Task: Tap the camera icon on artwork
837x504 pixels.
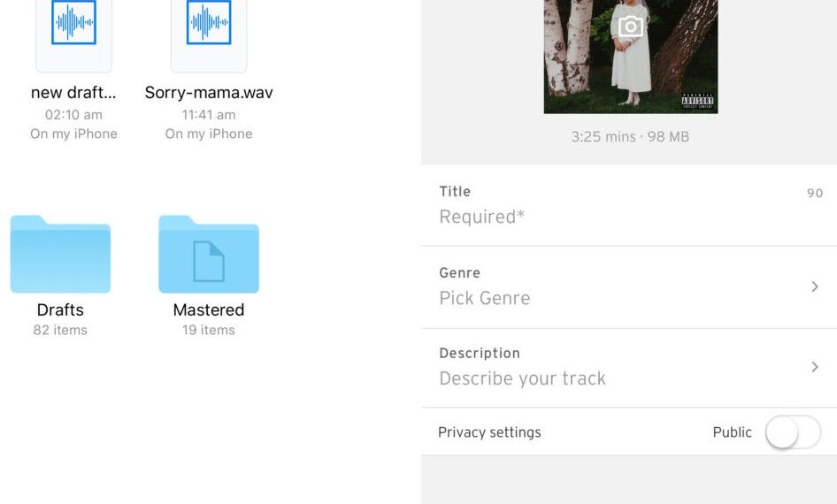Action: point(630,27)
